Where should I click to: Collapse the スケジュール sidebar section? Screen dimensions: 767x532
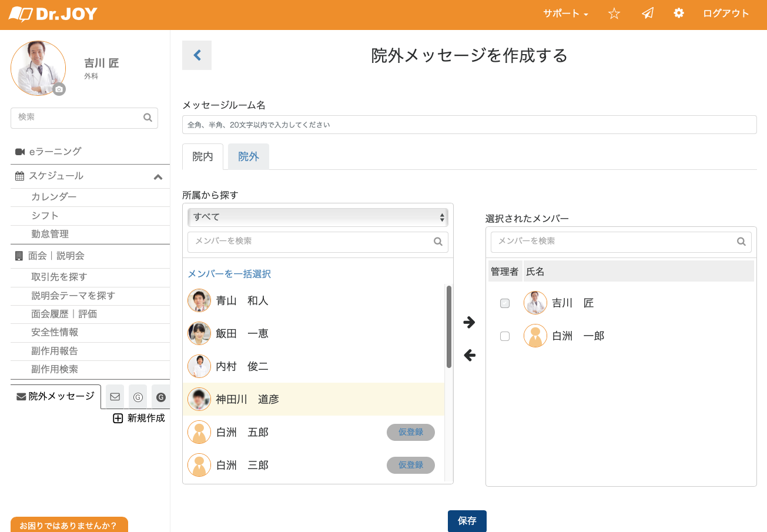158,176
